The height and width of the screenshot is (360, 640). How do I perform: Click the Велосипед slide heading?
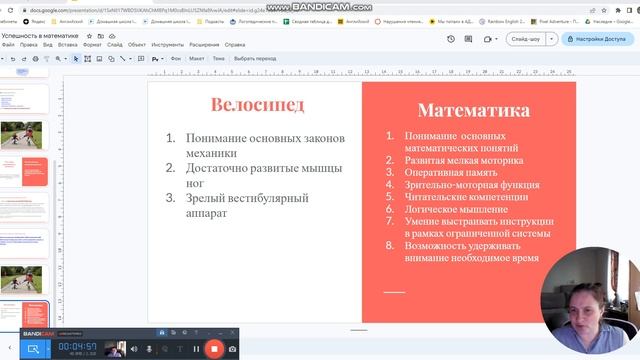(258, 105)
